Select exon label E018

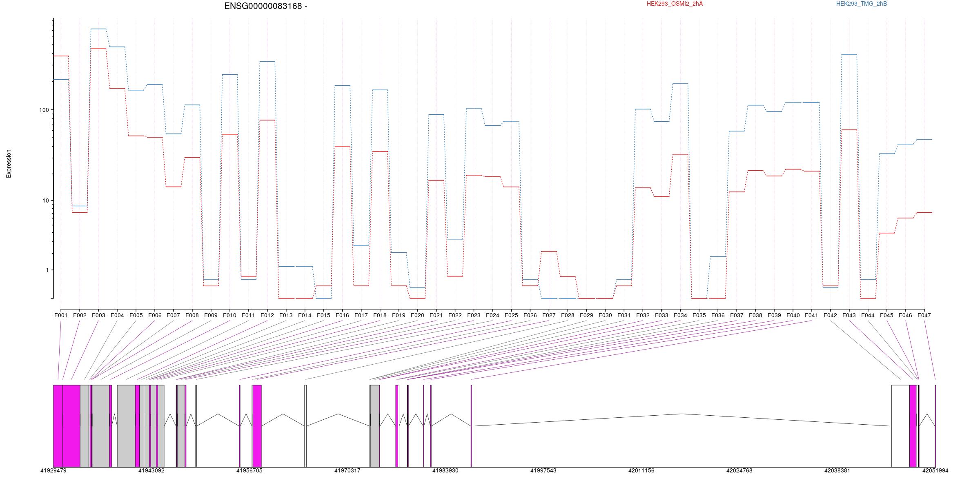coord(380,315)
